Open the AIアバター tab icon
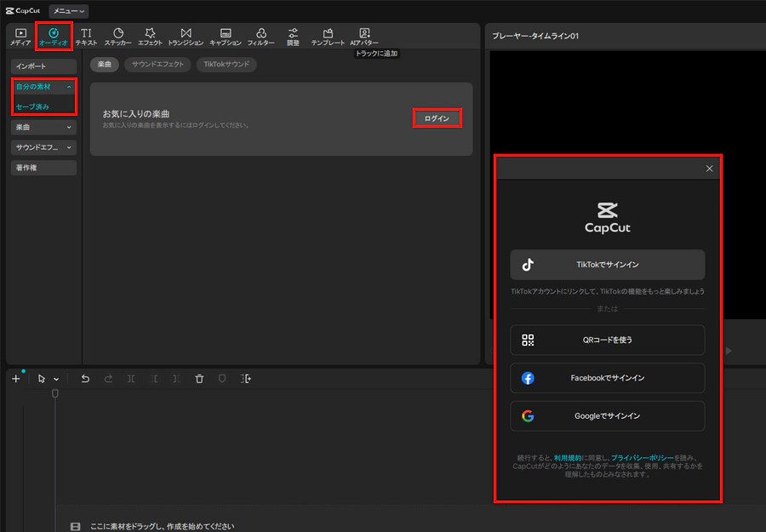This screenshot has height=532, width=766. pos(364,37)
